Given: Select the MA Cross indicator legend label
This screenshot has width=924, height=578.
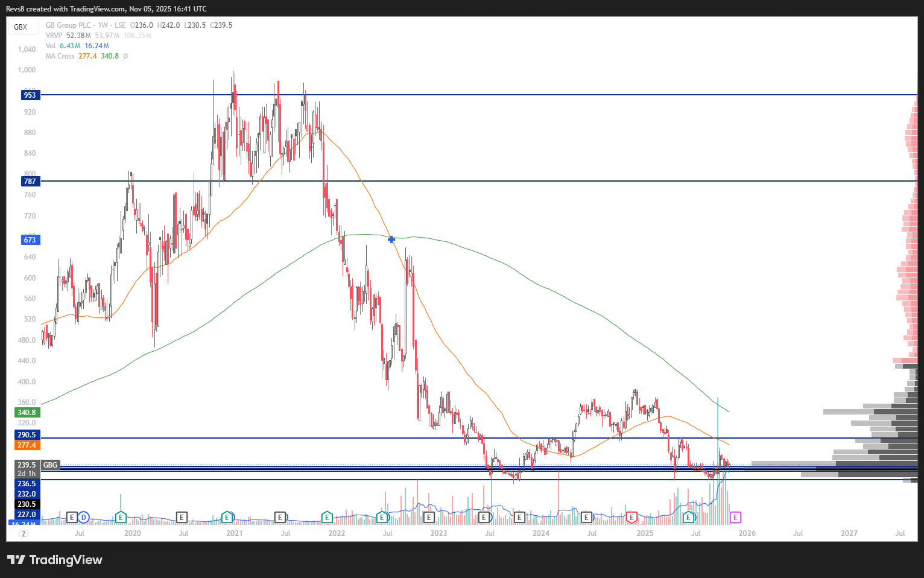Looking at the screenshot, I should tap(60, 56).
